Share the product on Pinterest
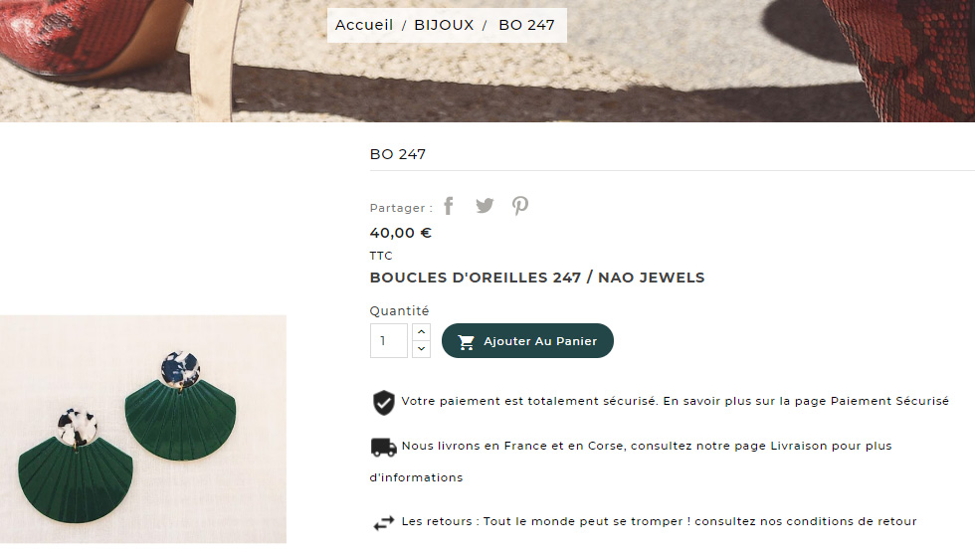The height and width of the screenshot is (560, 975). point(519,206)
